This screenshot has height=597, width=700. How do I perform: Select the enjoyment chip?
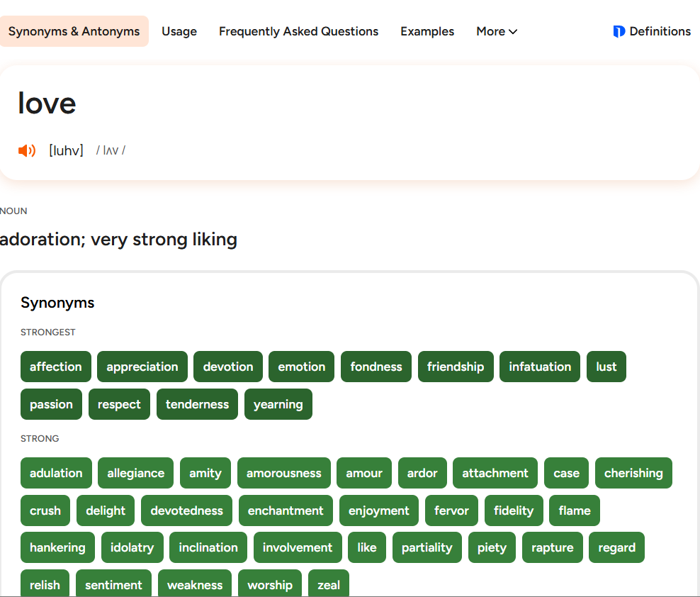(x=378, y=510)
